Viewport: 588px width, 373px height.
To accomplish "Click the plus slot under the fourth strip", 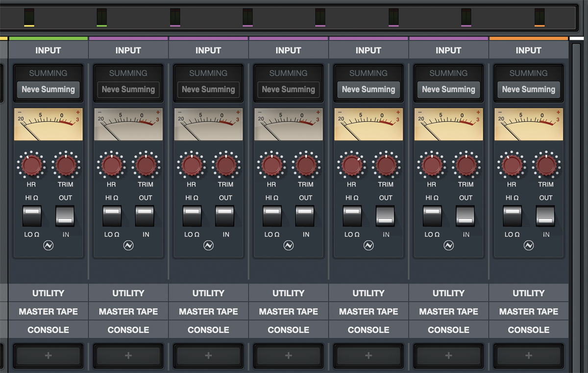I will click(288, 356).
